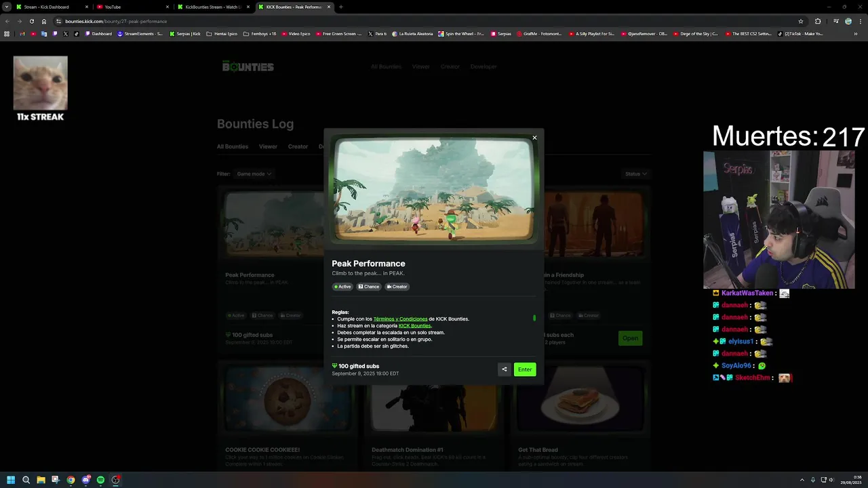This screenshot has height=488, width=868.
Task: Open the Windows Start menu
Action: [11, 480]
